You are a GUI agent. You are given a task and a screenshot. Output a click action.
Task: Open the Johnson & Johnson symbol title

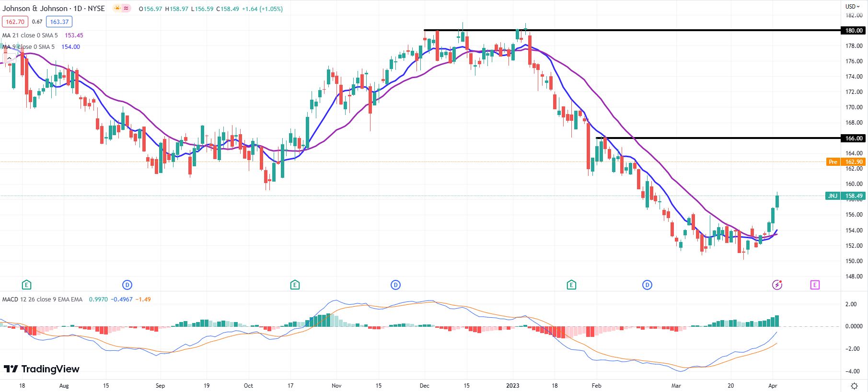coord(54,8)
